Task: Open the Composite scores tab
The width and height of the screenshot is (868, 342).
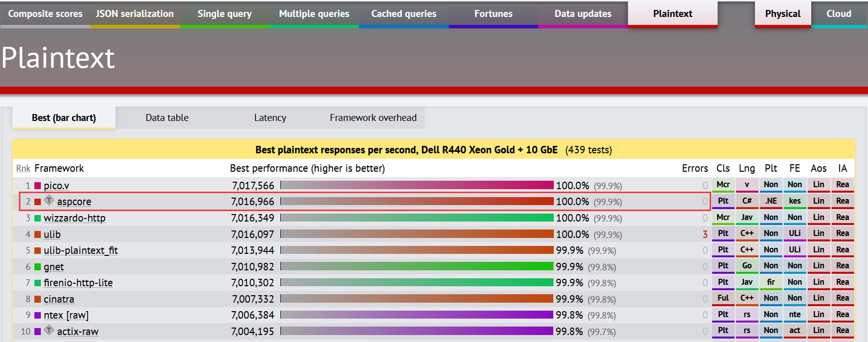Action: tap(45, 13)
